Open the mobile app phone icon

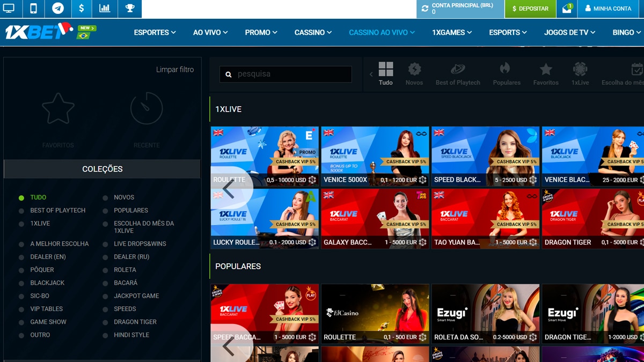34,9
